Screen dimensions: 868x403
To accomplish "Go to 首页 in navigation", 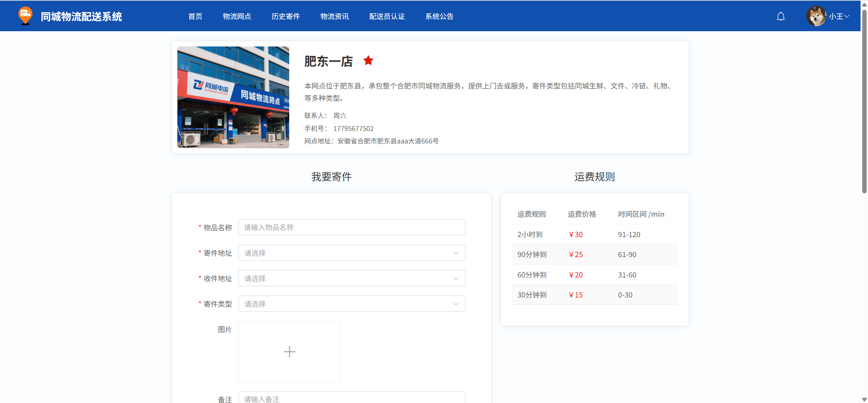I will (195, 16).
